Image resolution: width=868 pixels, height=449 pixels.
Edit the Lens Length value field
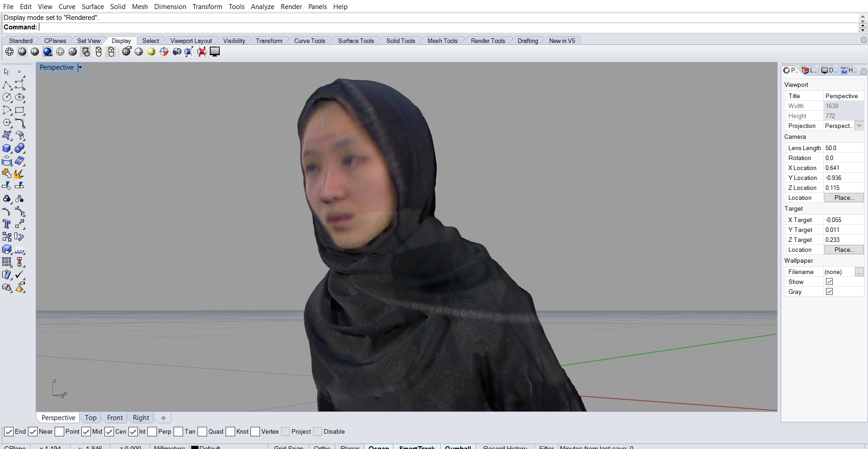tap(844, 148)
